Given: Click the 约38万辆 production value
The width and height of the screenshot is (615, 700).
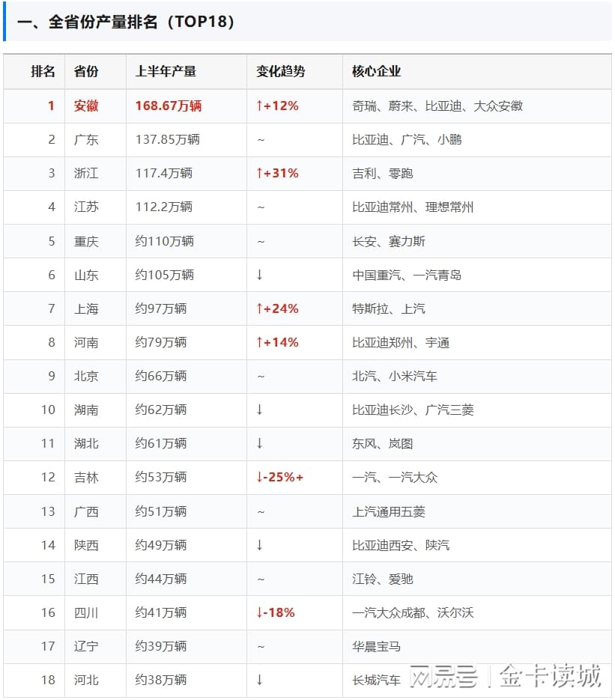Looking at the screenshot, I should click(161, 680).
